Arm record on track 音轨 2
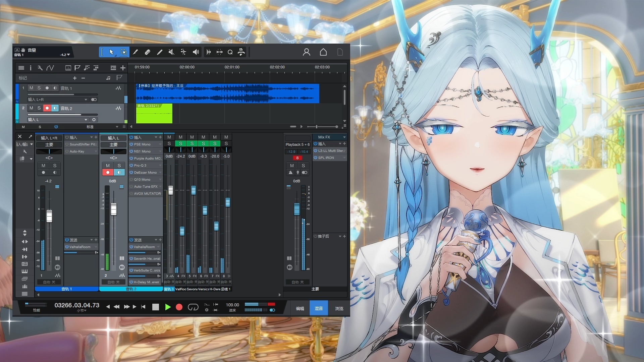 tap(47, 108)
